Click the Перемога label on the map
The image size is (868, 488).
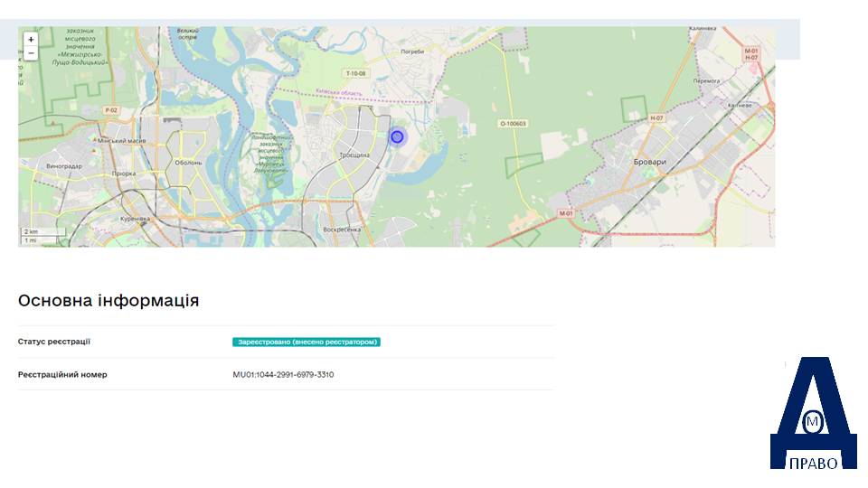click(x=707, y=80)
